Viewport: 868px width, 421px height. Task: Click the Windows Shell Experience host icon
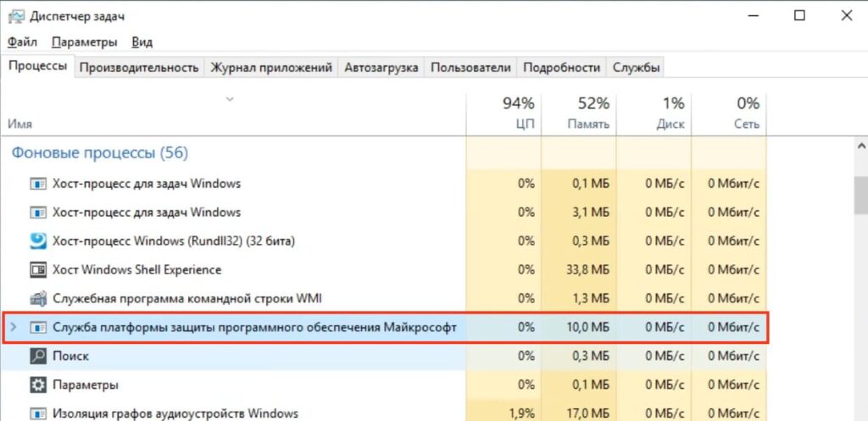(37, 270)
